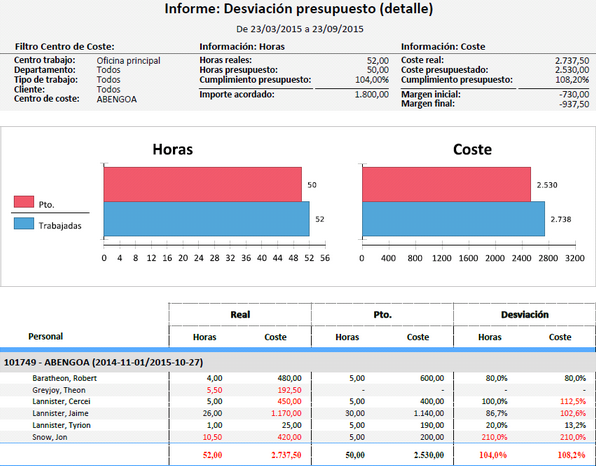Click the cost compliance value 108,20%
Screen dimensions: 596x466
pos(572,80)
